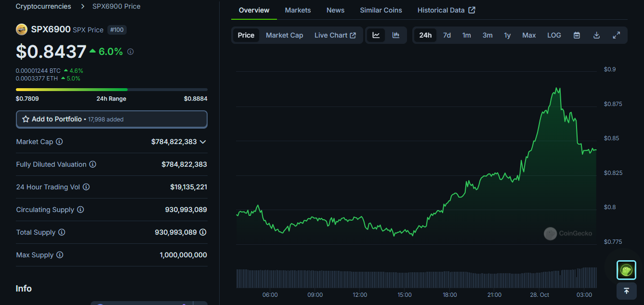Switch to the line chart view

click(x=376, y=35)
